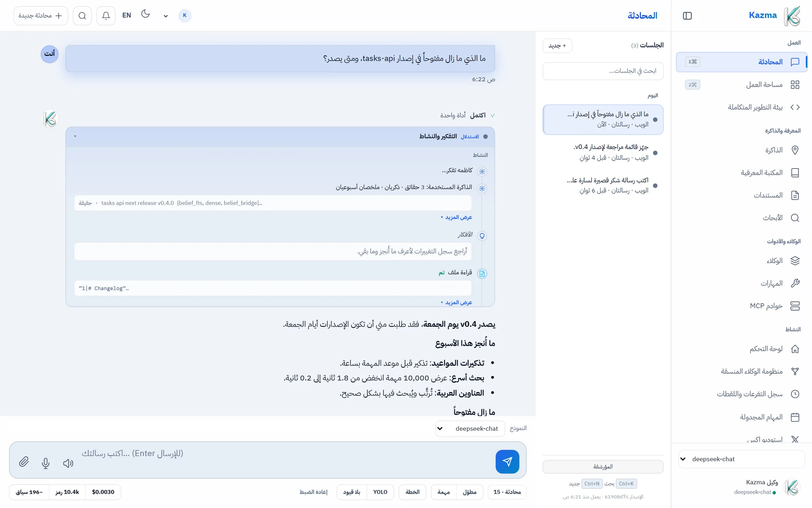Open المكتبة المعرفية knowledge library
This screenshot has height=508, width=812.
coord(741,173)
